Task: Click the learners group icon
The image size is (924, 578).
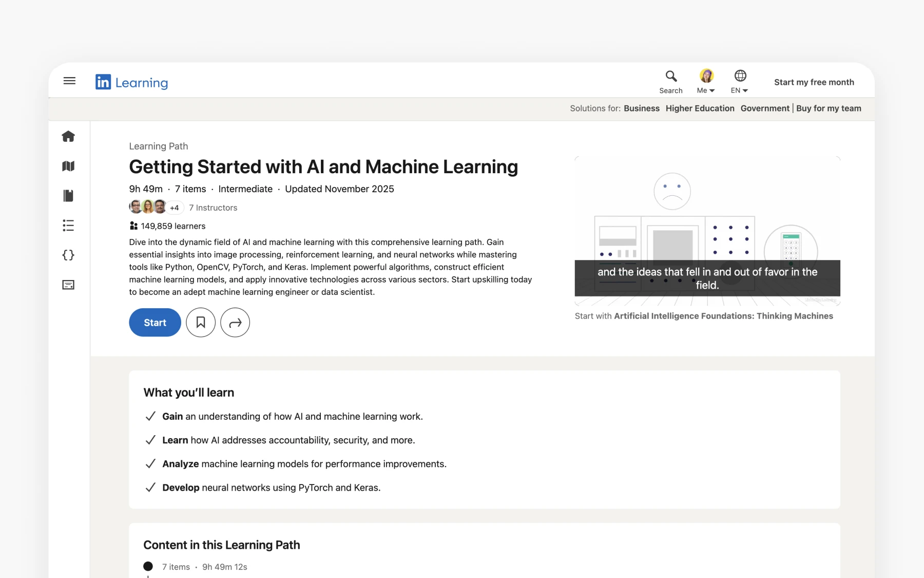Action: point(133,226)
